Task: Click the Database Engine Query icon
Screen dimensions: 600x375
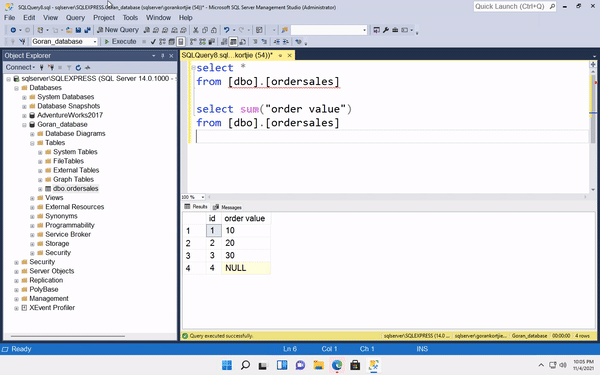Action: point(147,30)
